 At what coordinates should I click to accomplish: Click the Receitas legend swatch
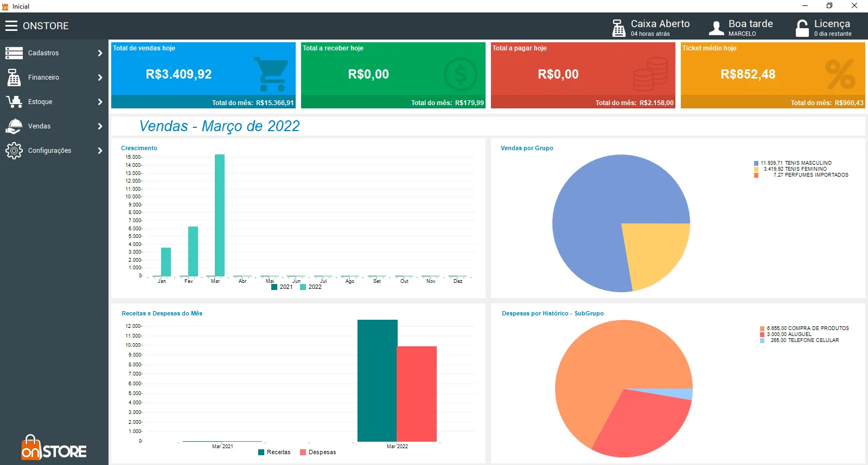tap(261, 452)
